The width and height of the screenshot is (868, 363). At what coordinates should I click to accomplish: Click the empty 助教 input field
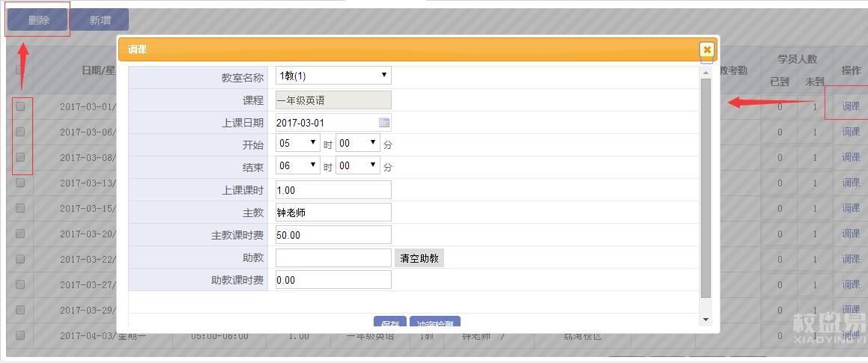click(x=333, y=257)
